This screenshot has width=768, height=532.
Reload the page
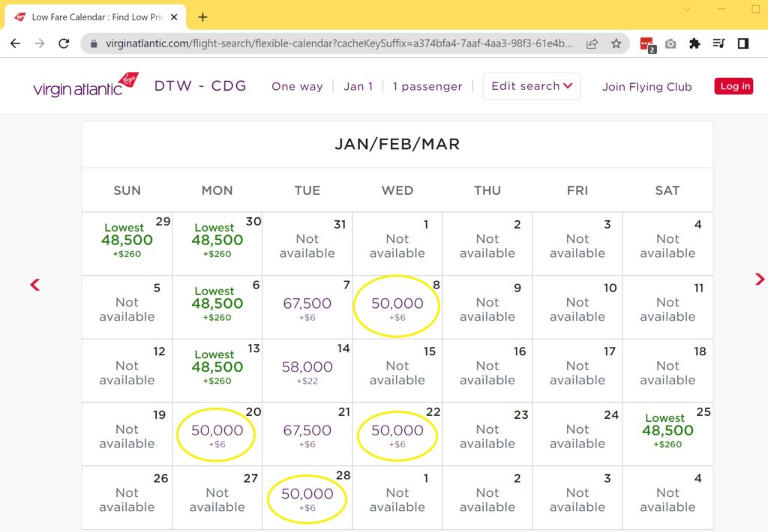pos(63,43)
